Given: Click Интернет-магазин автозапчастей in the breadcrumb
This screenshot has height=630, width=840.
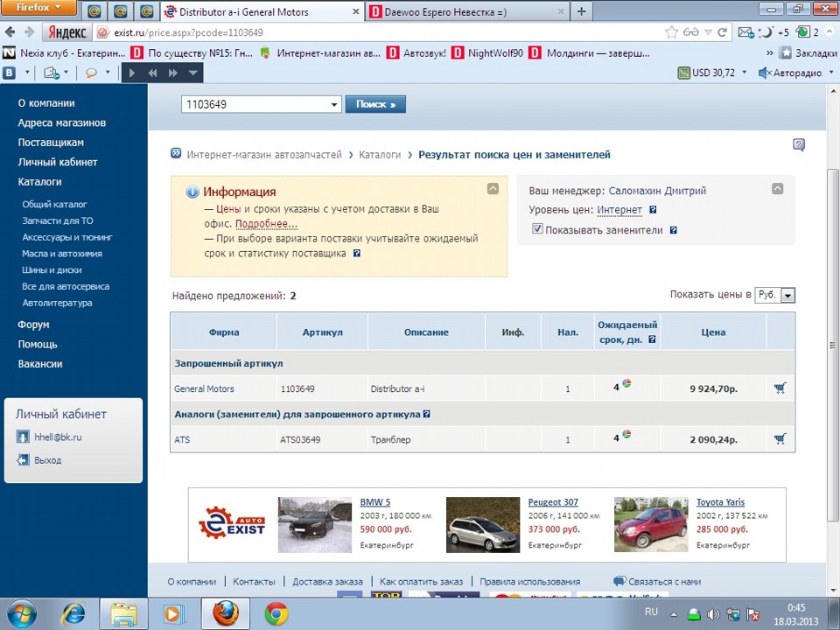Looking at the screenshot, I should coord(264,155).
